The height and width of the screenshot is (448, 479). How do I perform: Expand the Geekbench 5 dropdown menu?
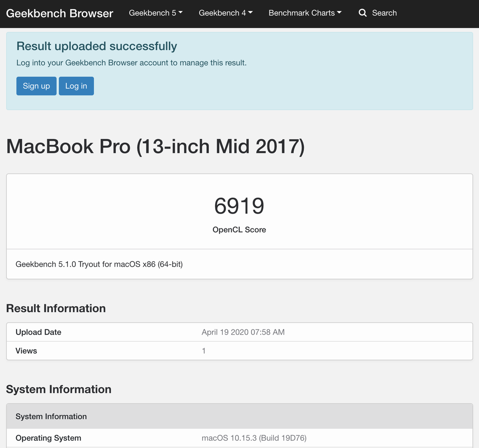click(x=156, y=13)
